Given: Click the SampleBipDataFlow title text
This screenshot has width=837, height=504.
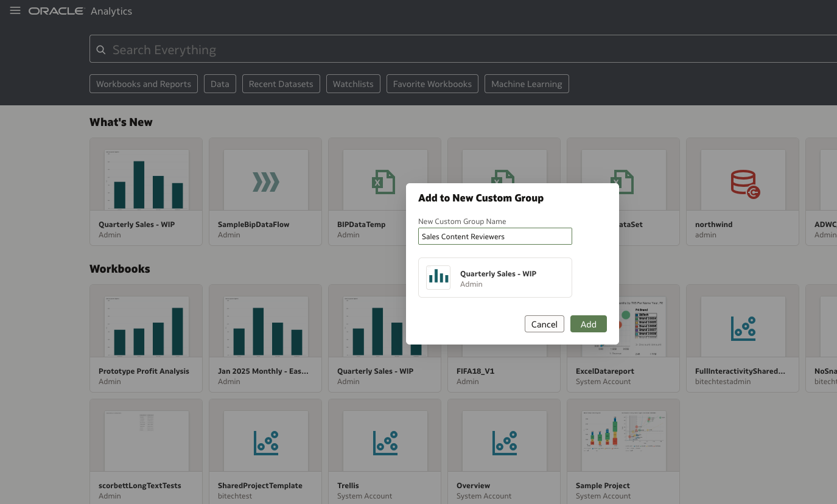Looking at the screenshot, I should point(254,225).
